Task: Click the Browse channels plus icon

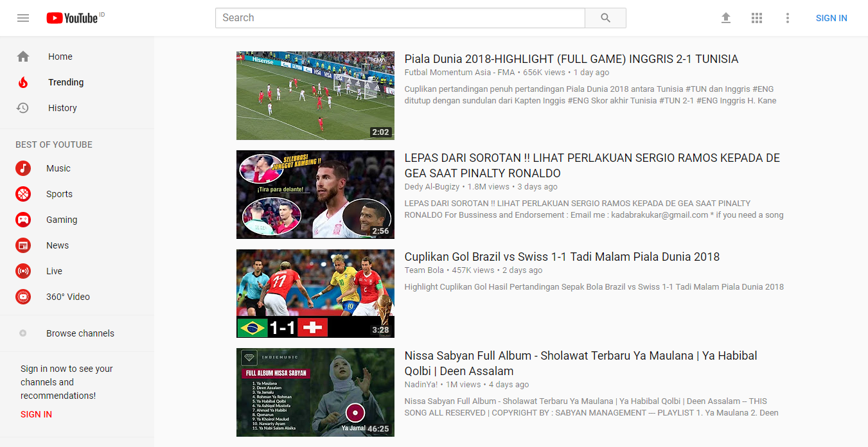Action: [23, 333]
